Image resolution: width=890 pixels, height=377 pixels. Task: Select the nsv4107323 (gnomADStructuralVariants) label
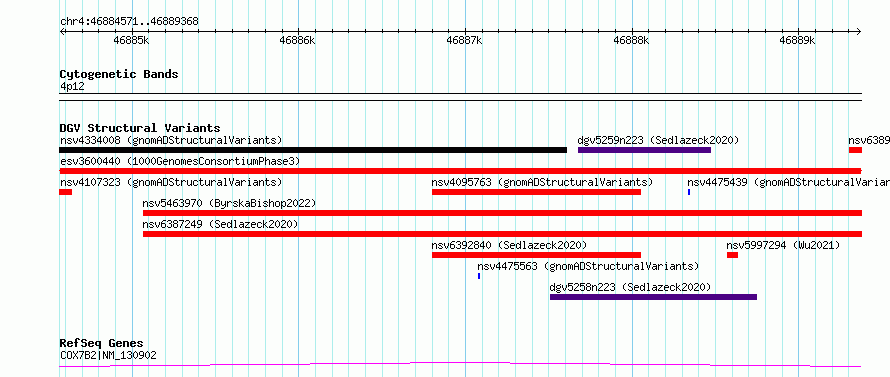point(171,182)
